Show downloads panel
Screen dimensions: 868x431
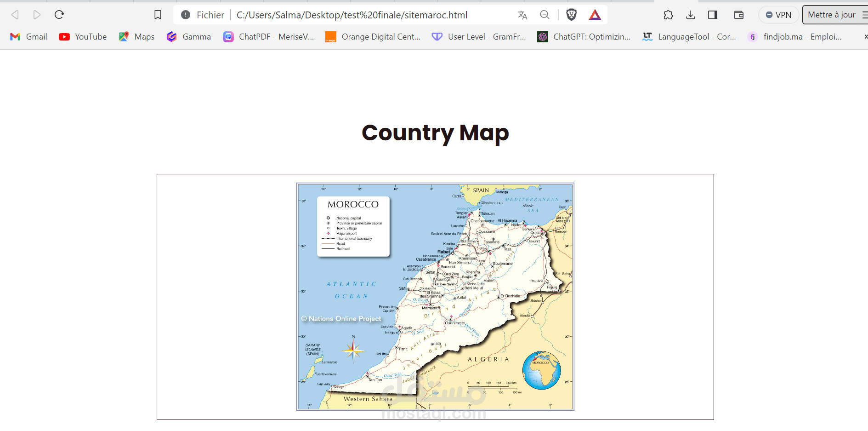click(x=690, y=15)
